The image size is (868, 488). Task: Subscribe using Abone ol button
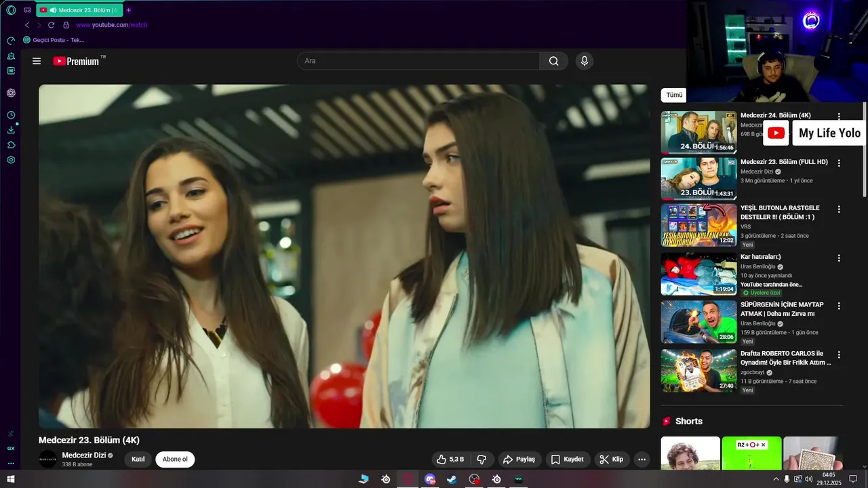pyautogui.click(x=175, y=459)
